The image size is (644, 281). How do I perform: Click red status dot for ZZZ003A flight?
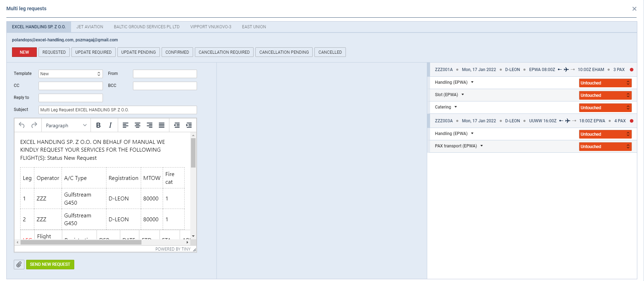632,121
